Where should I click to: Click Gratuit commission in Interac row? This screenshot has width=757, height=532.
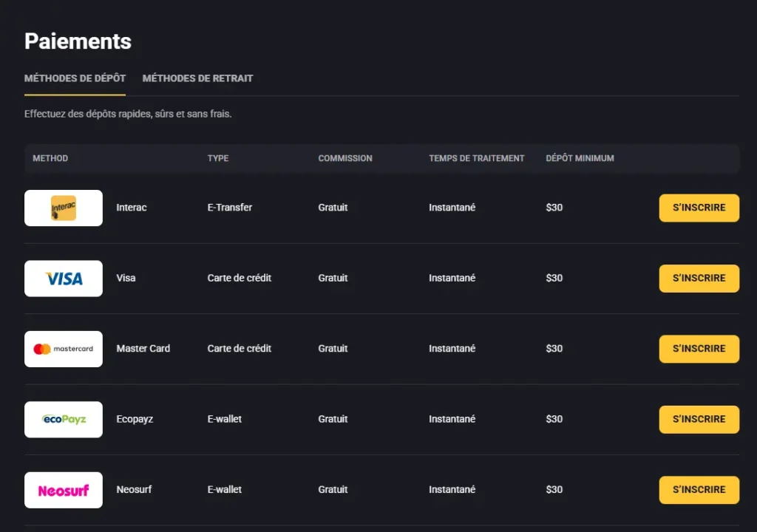pos(333,208)
